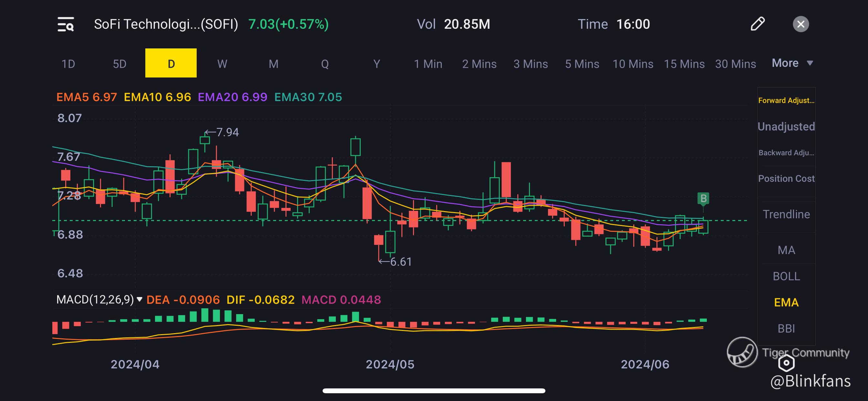Select the Q quarterly chart tab
The image size is (868, 401).
[325, 64]
